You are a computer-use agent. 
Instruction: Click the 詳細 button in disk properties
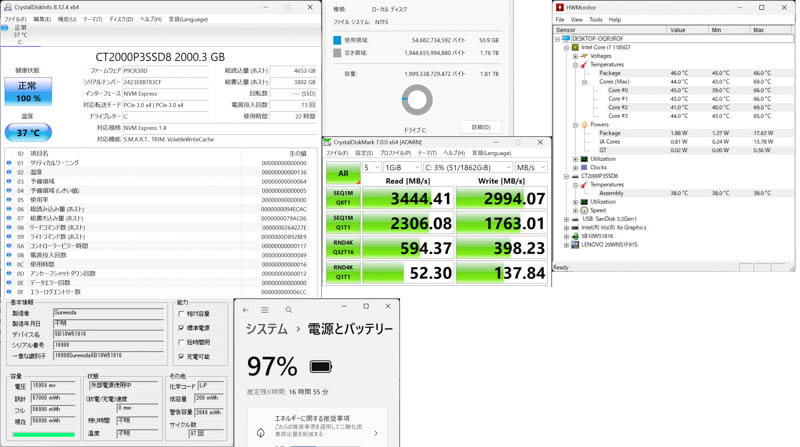pyautogui.click(x=480, y=128)
